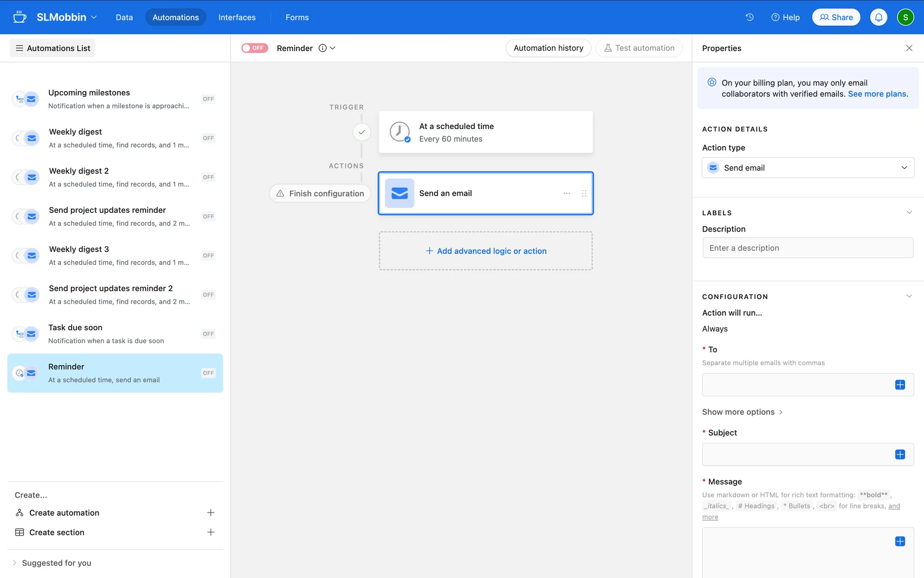Screen dimensions: 924x578
Task: Click the plus icon in Subject field
Action: [900, 454]
